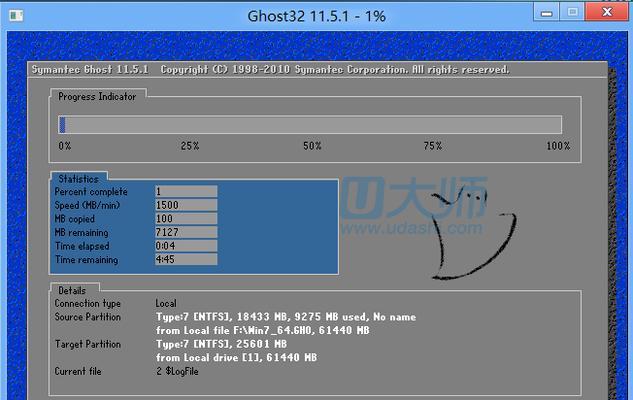Viewport: 633px width, 400px height.
Task: Click the 50% mark on progress scale
Action: click(x=312, y=146)
